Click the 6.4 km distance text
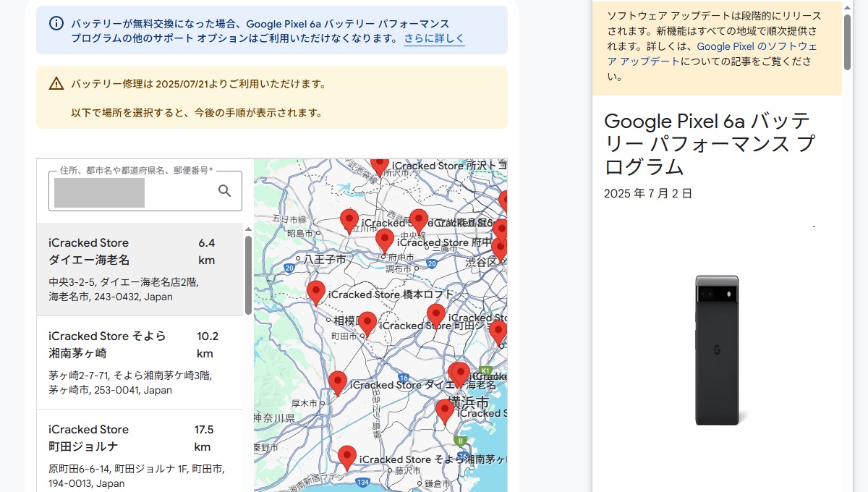 tap(207, 251)
